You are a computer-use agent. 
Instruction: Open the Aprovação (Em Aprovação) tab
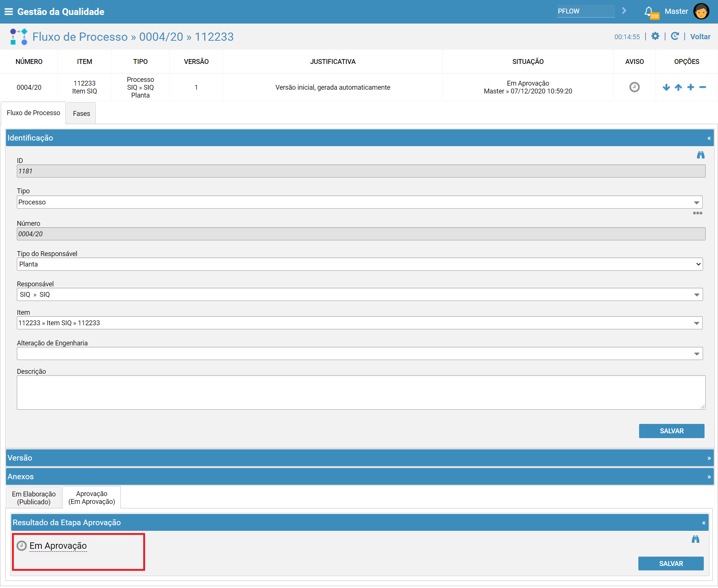click(92, 498)
